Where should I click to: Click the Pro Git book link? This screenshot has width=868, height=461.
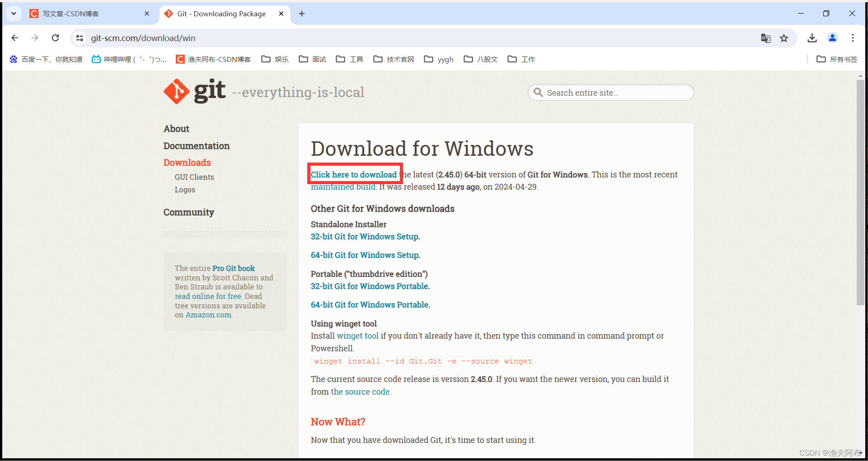pyautogui.click(x=234, y=268)
